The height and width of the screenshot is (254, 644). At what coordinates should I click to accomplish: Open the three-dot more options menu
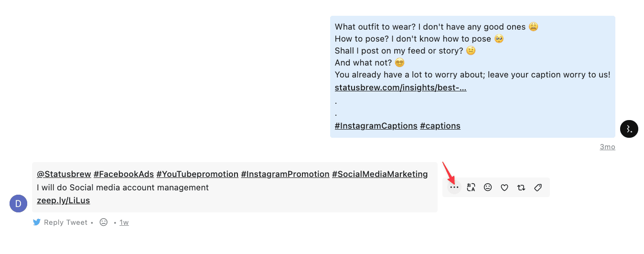[454, 188]
